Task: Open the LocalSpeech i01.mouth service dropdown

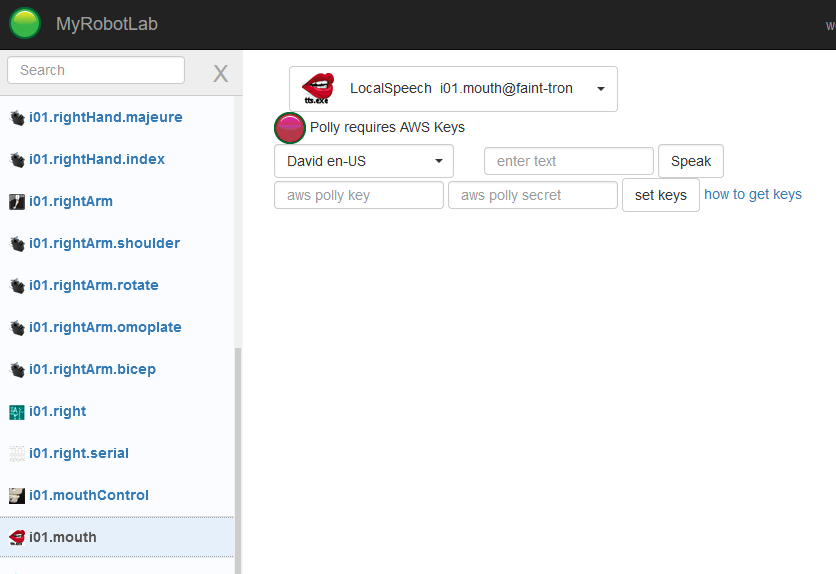Action: (x=453, y=89)
